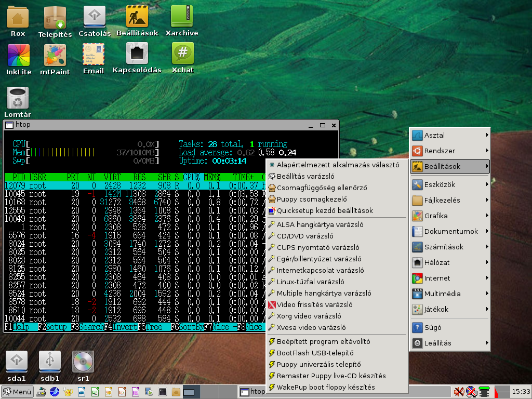Choose Linux-tűzfal varázsló from menu
Viewport: 532px width, 399px height.
pos(310,282)
